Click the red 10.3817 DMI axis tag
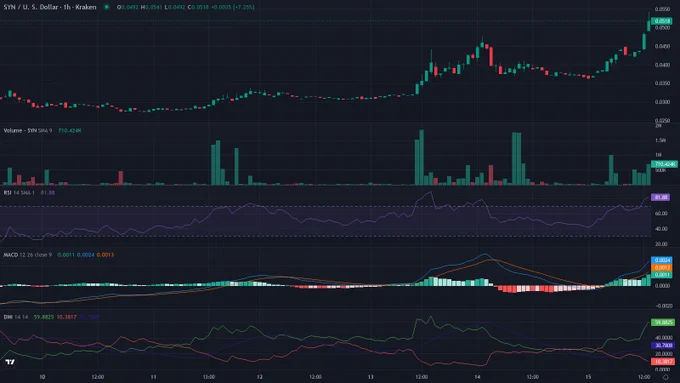The image size is (680, 383). [663, 361]
